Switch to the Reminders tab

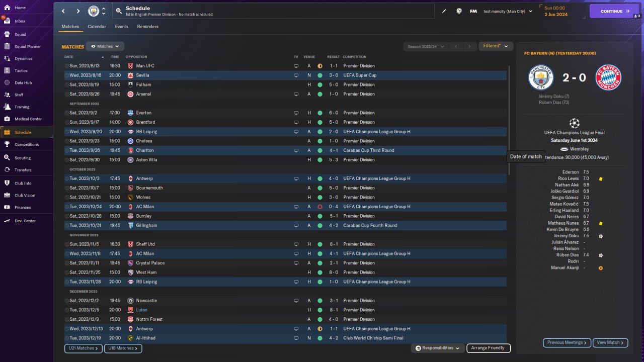(x=148, y=27)
